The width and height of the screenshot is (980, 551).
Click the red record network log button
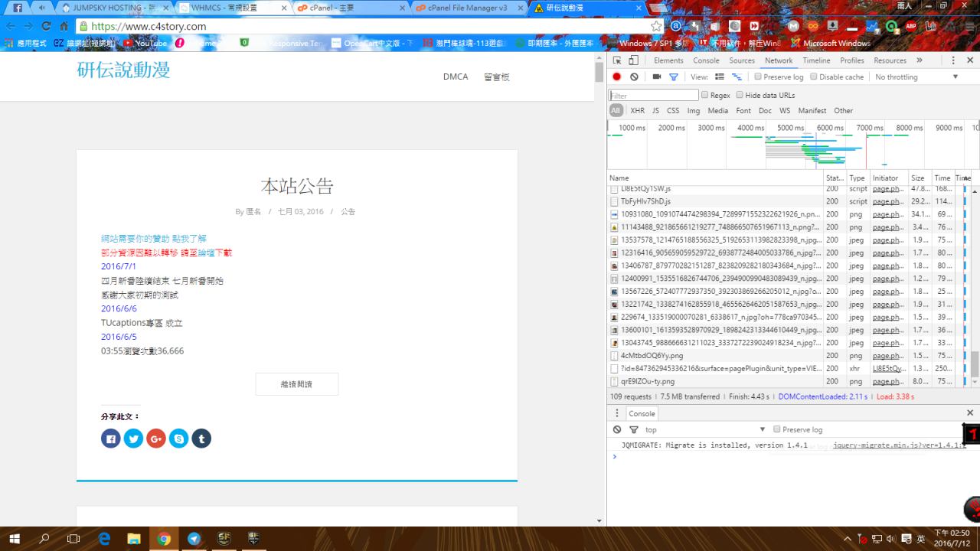(x=617, y=77)
